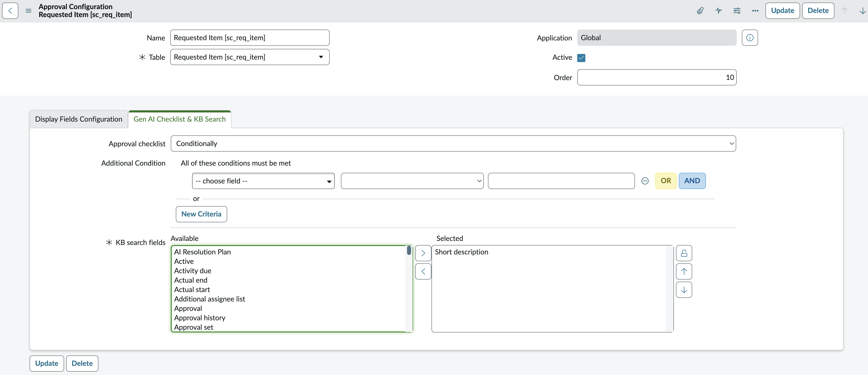The height and width of the screenshot is (375, 868).
Task: Click the back arrow icon
Action: (10, 10)
